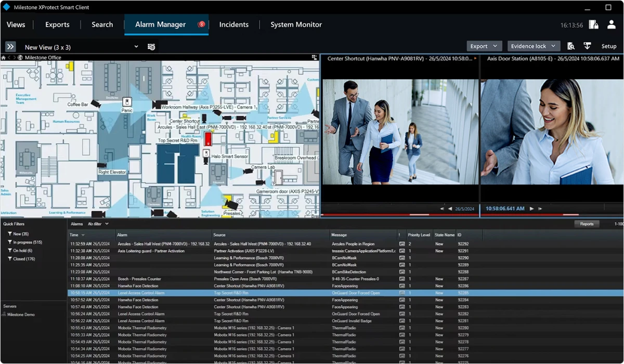Click the image icon in row 92286
The image size is (624, 364).
[x=402, y=286]
